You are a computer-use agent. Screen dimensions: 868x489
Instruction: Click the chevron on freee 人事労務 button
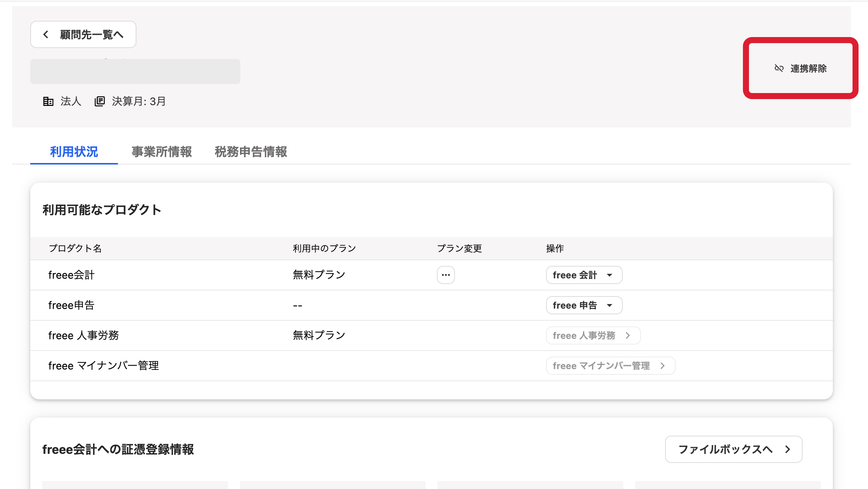point(628,335)
